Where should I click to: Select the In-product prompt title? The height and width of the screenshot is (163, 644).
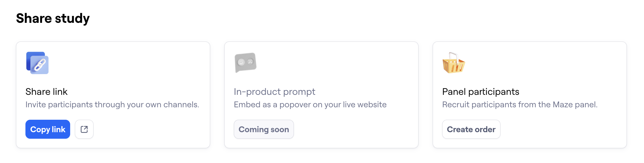point(274,92)
